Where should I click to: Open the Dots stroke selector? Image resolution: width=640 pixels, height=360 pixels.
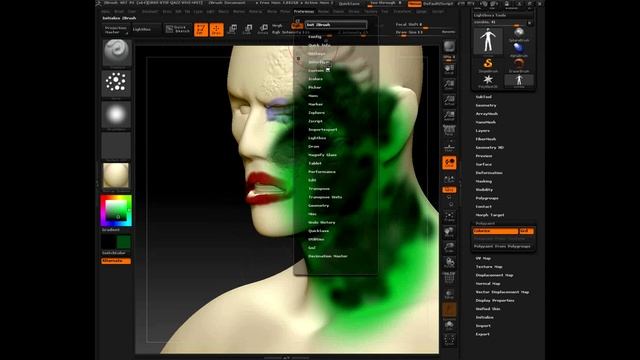116,83
